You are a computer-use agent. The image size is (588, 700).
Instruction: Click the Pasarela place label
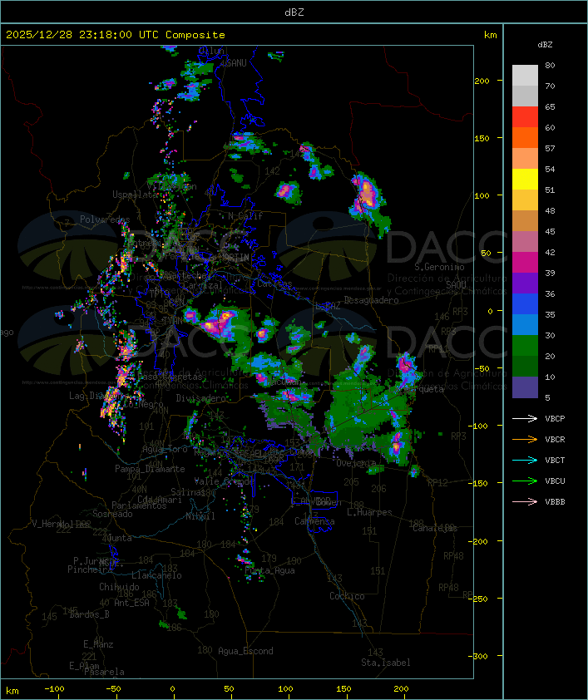coord(104,672)
